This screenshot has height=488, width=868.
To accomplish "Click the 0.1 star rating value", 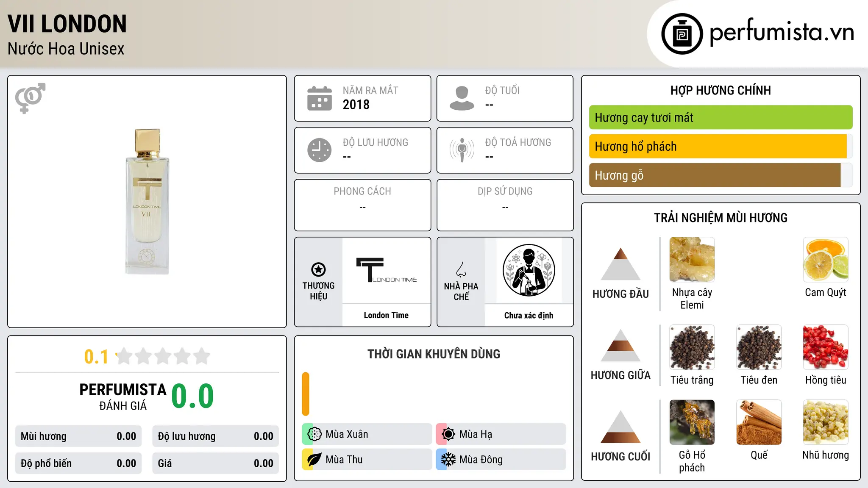I will (96, 357).
